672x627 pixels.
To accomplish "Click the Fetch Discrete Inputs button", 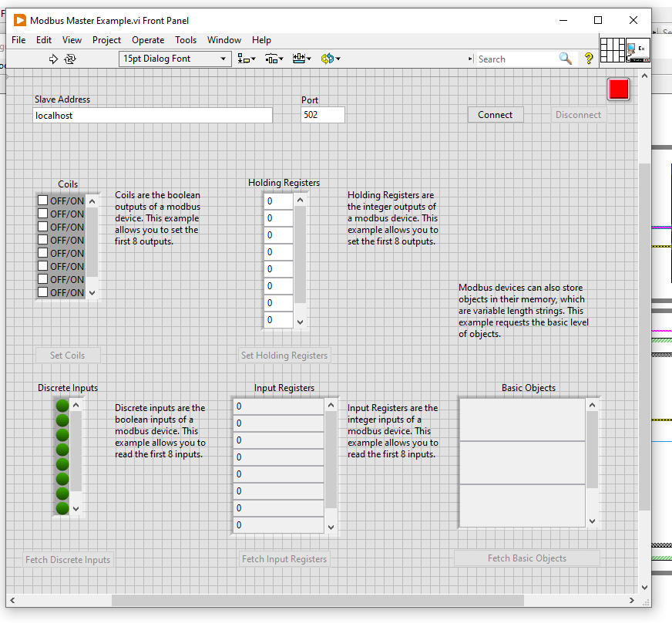I will click(x=68, y=560).
